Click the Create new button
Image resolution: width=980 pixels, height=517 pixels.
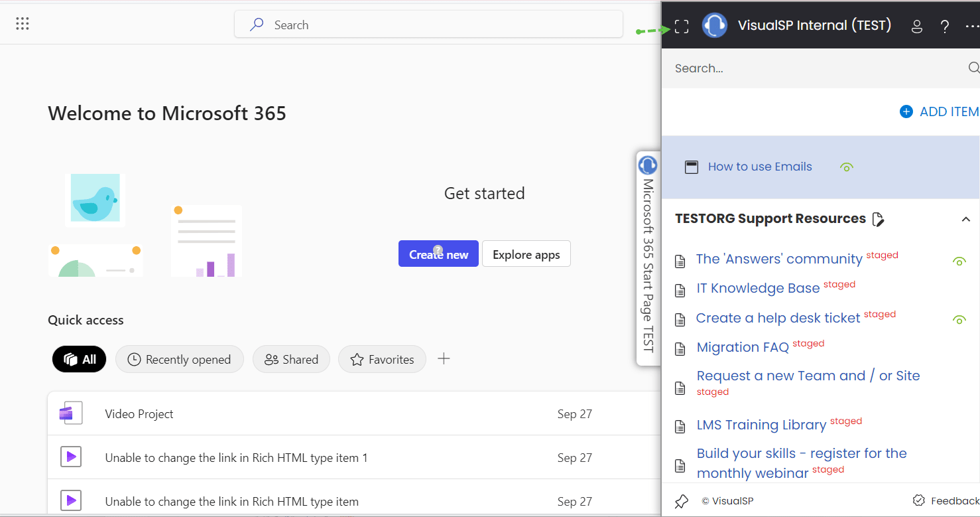coord(438,254)
